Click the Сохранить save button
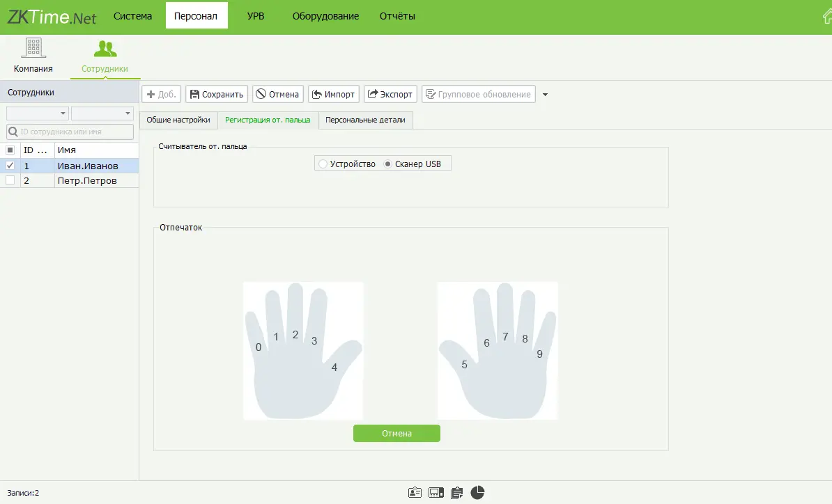Viewport: 832px width, 504px height. click(217, 95)
